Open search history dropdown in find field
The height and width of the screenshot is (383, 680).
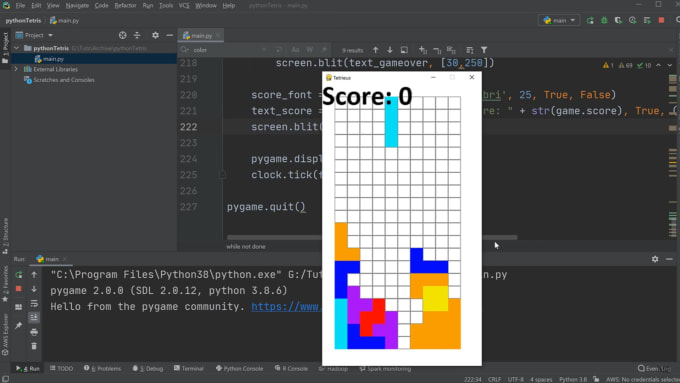185,50
